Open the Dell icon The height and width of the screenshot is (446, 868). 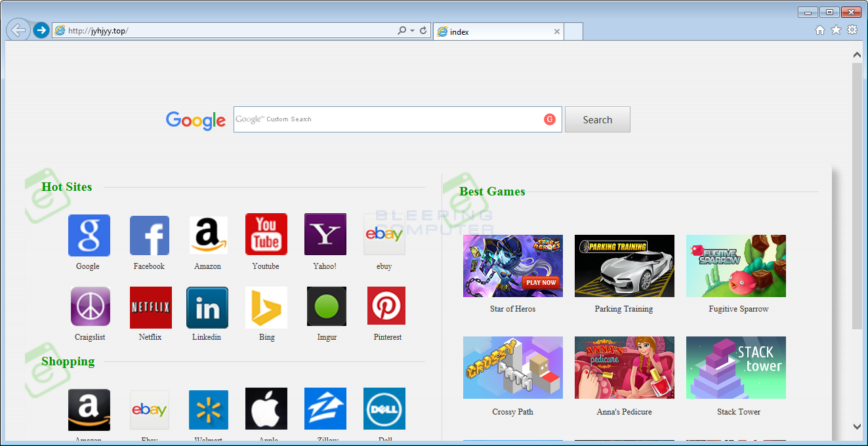pyautogui.click(x=384, y=409)
